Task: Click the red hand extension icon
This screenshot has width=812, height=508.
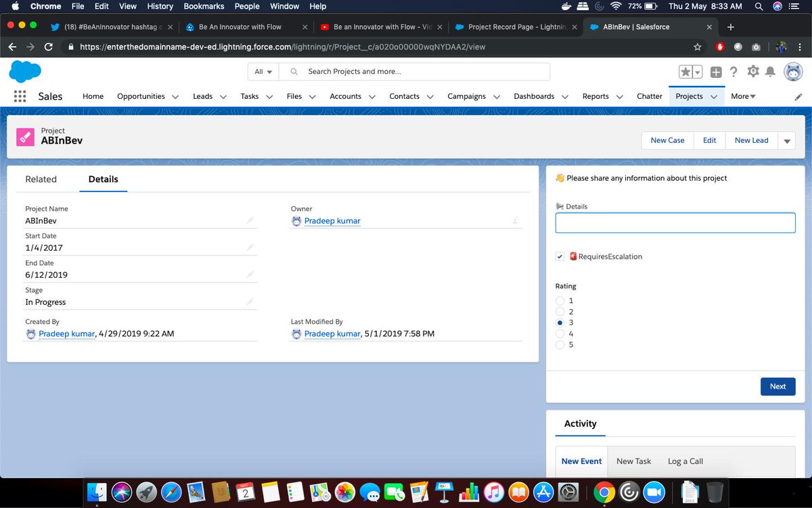Action: pyautogui.click(x=720, y=47)
